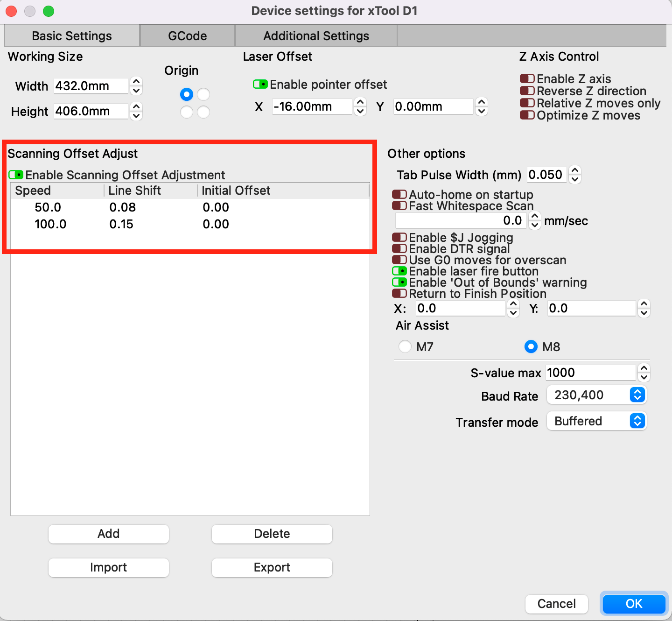Select the M7 air assist option
The image size is (672, 621).
point(405,346)
